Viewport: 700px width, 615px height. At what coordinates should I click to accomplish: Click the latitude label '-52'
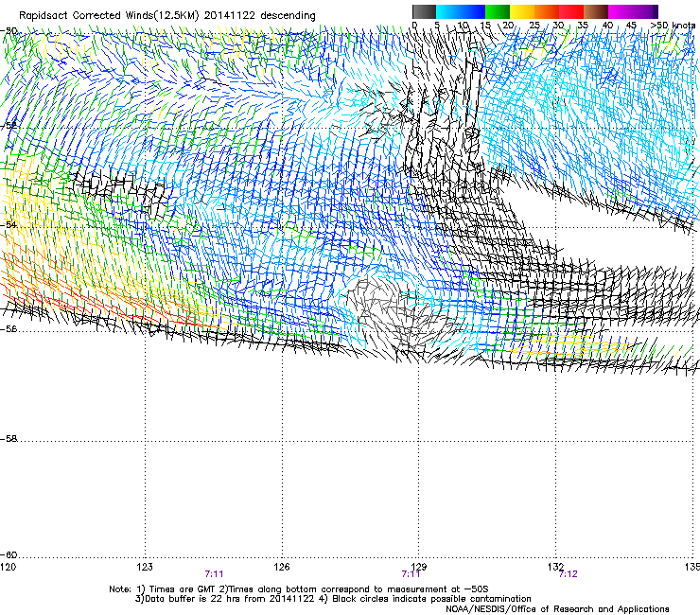click(x=9, y=126)
